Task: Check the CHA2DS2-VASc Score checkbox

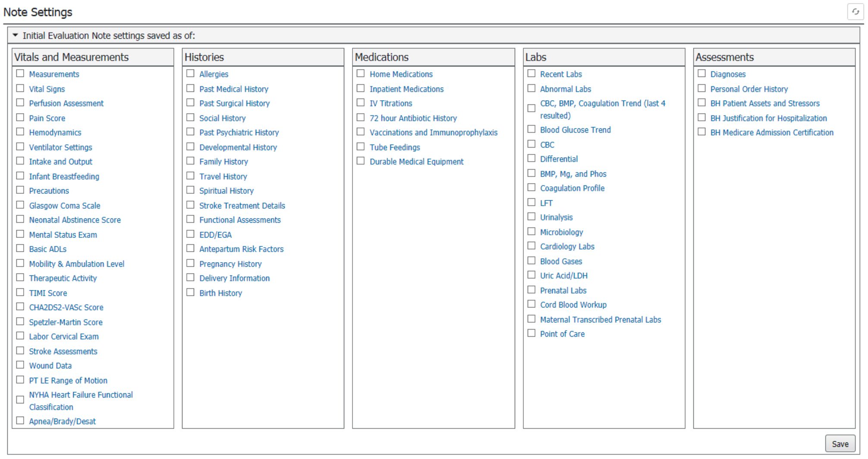Action: [x=20, y=306]
